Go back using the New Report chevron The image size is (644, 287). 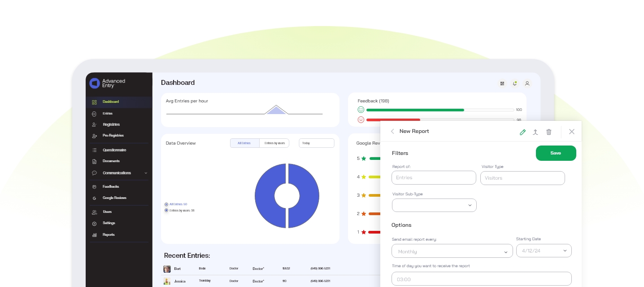(392, 131)
